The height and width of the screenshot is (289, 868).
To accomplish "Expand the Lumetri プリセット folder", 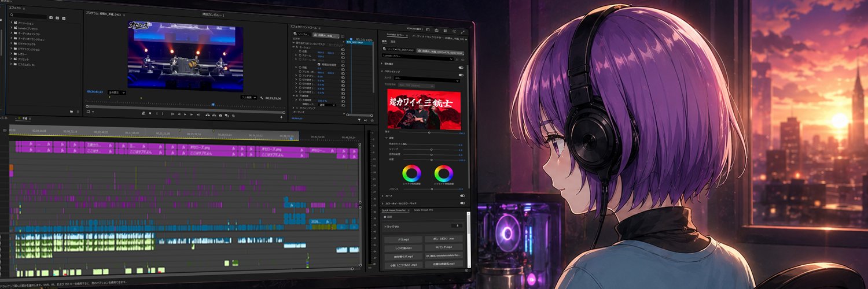I will pos(12,28).
